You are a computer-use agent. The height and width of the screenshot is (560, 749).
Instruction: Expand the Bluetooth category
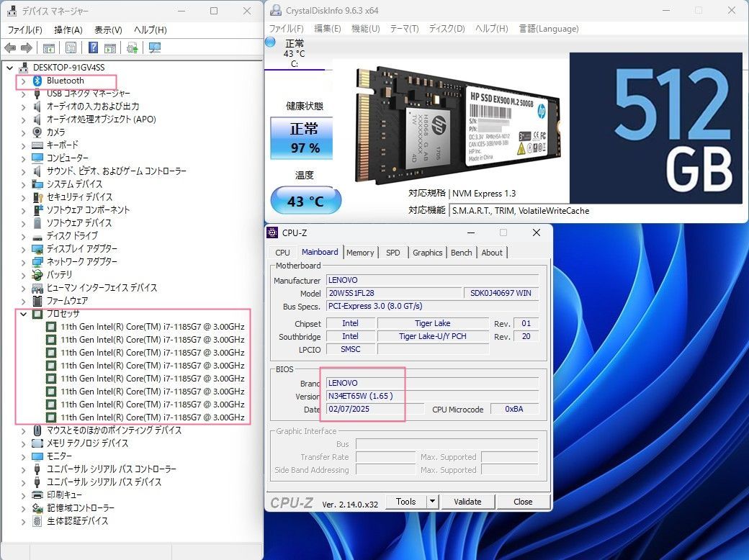(x=23, y=81)
